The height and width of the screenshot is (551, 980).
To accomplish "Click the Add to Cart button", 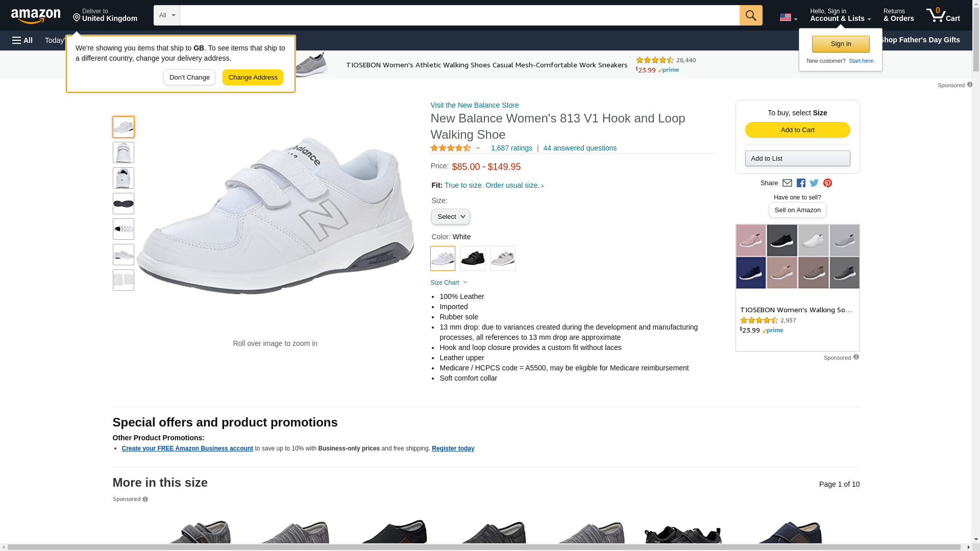I will pos(797,130).
